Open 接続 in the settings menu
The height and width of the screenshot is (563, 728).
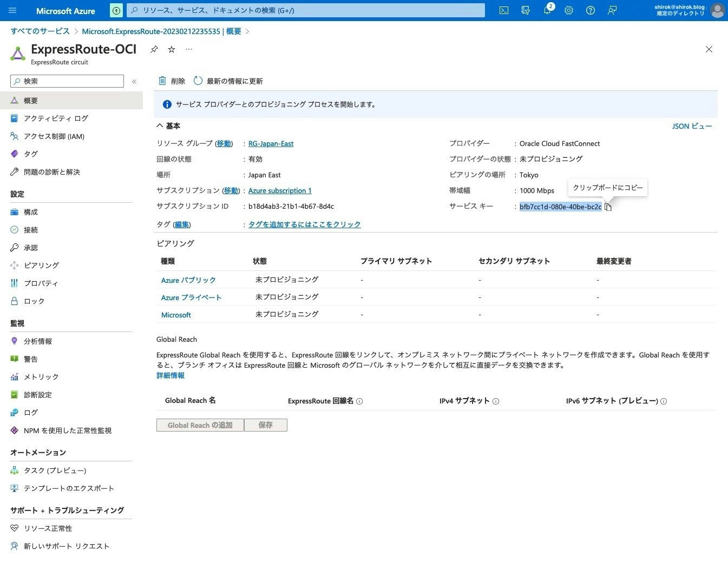[30, 229]
